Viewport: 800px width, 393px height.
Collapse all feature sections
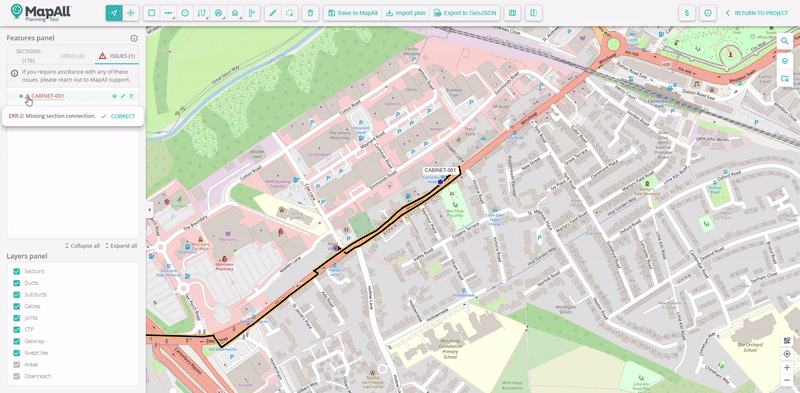(82, 245)
